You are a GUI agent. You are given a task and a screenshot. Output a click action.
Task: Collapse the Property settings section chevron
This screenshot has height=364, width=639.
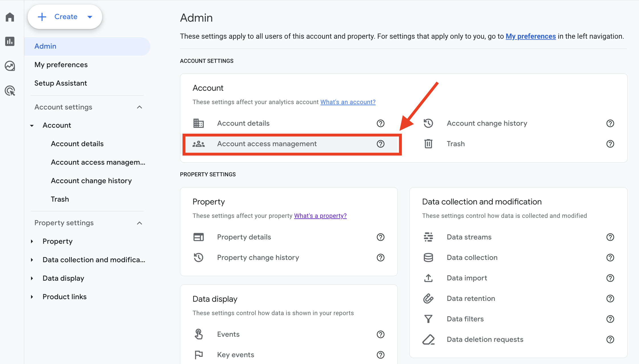tap(140, 223)
